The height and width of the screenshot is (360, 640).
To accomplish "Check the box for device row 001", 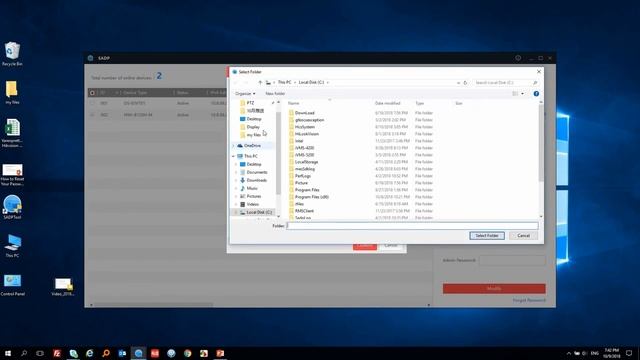I will [x=92, y=104].
